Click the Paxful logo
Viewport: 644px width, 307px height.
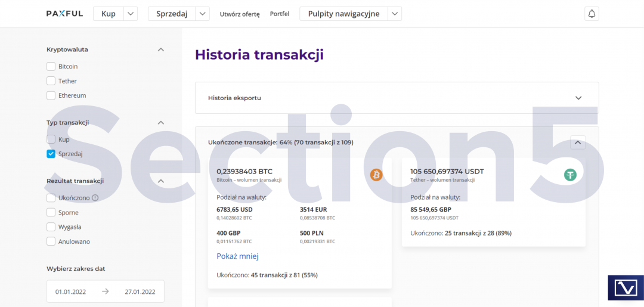pyautogui.click(x=64, y=14)
